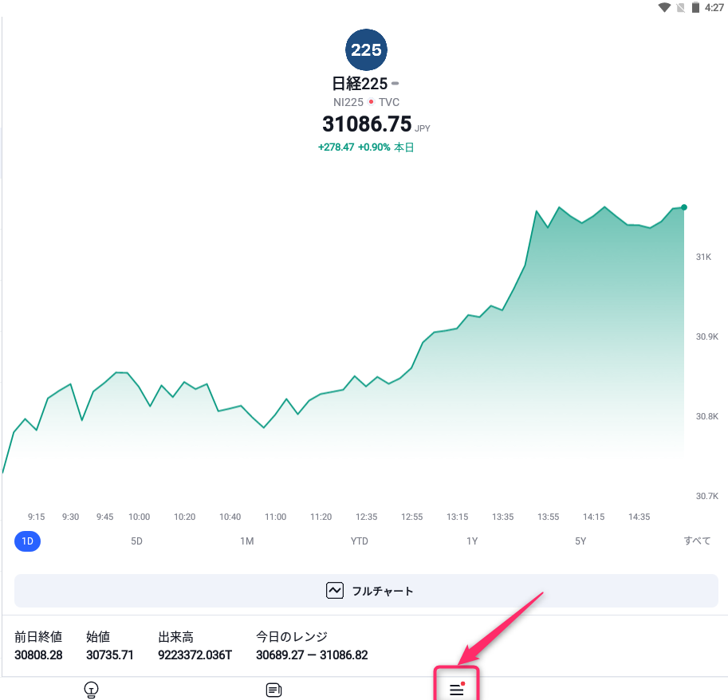Switch chart to 1Y range
The height and width of the screenshot is (700, 728).
[472, 541]
